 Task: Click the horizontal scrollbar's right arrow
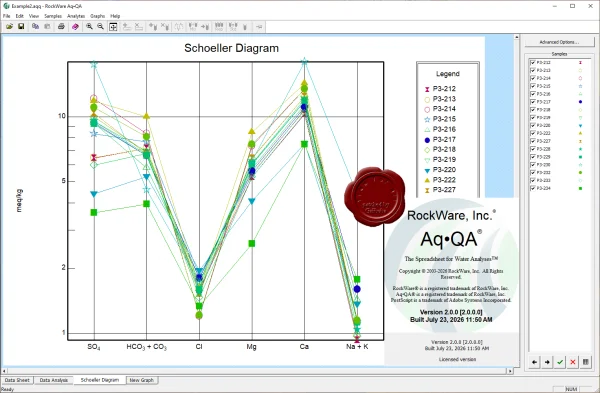coord(510,371)
